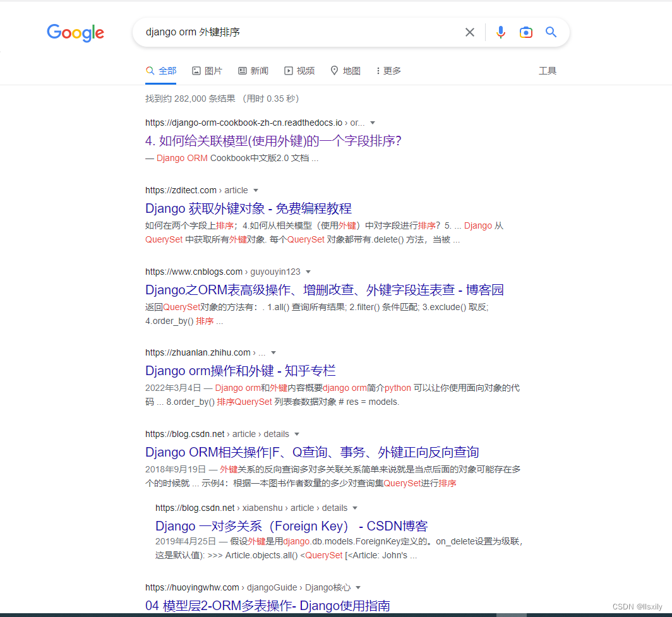This screenshot has width=672, height=617.
Task: Clear the search box with X icon
Action: (x=470, y=32)
